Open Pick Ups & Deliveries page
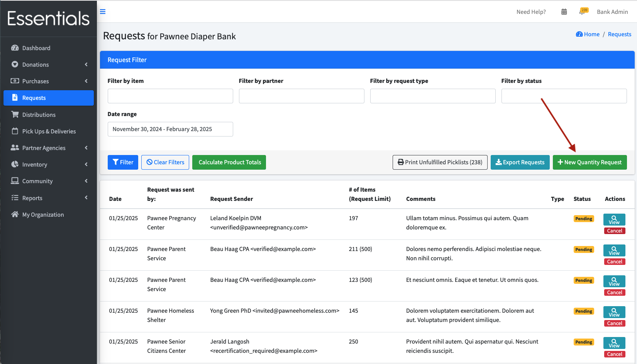 (49, 131)
